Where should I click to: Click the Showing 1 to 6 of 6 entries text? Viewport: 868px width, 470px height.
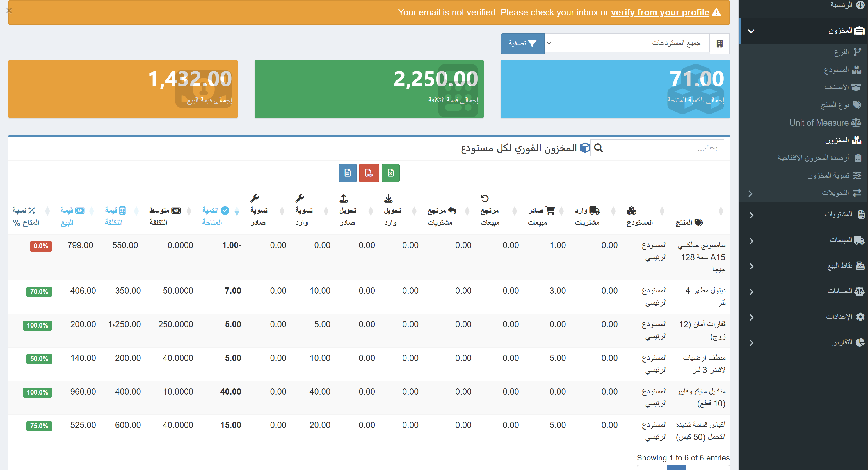tap(683, 458)
